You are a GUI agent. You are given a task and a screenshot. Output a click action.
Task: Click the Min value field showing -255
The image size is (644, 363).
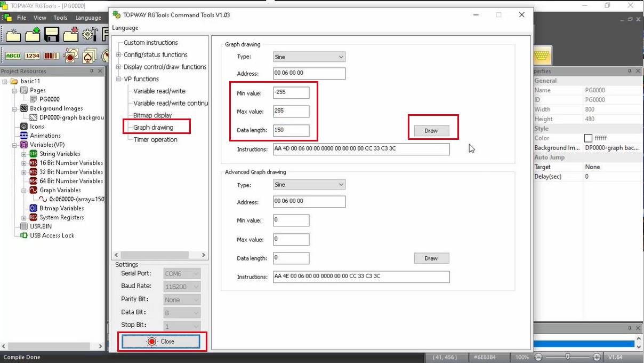click(291, 93)
